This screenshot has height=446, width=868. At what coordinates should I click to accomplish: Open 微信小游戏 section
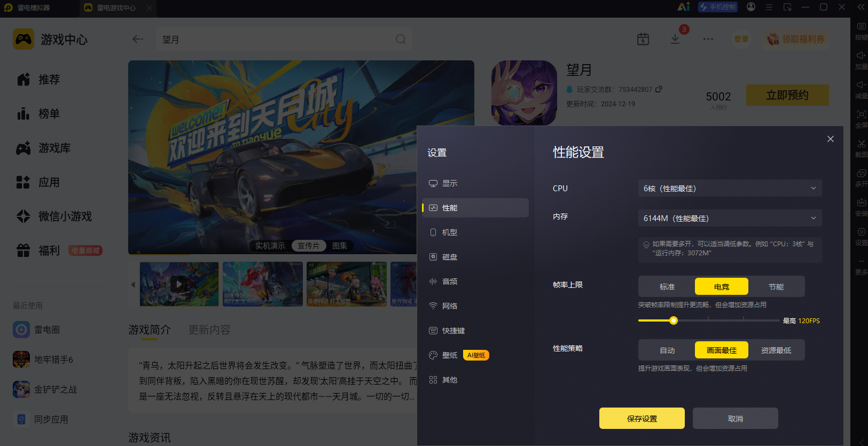pos(54,216)
